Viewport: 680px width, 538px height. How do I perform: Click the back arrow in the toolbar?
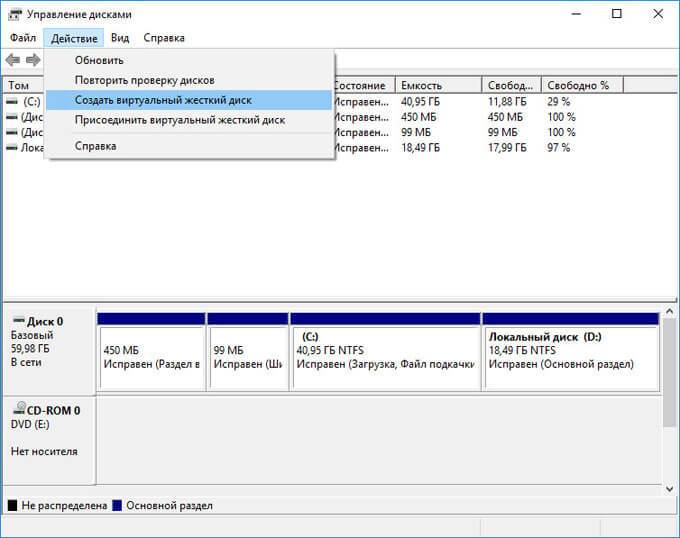[x=13, y=60]
